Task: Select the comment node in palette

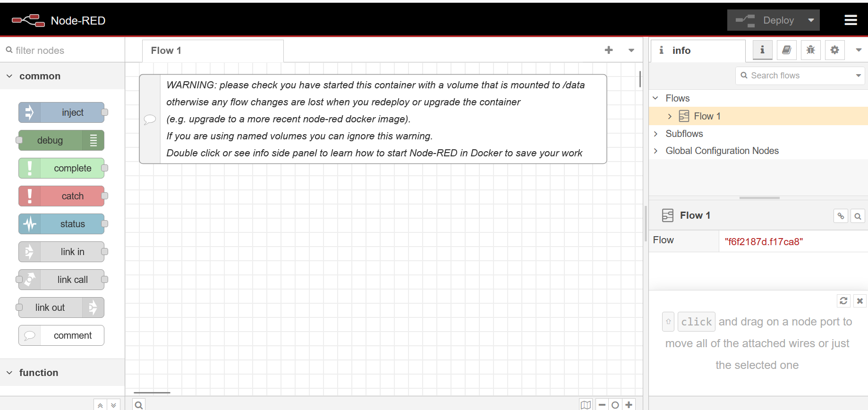Action: click(x=61, y=335)
